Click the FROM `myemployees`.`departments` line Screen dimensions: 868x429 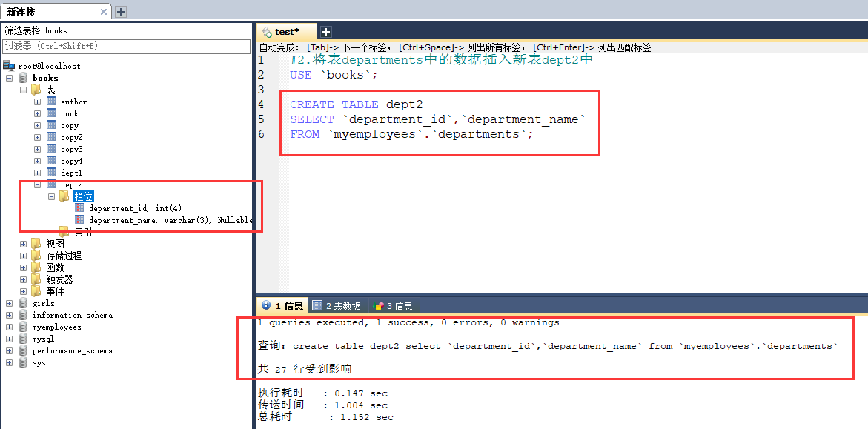411,135
